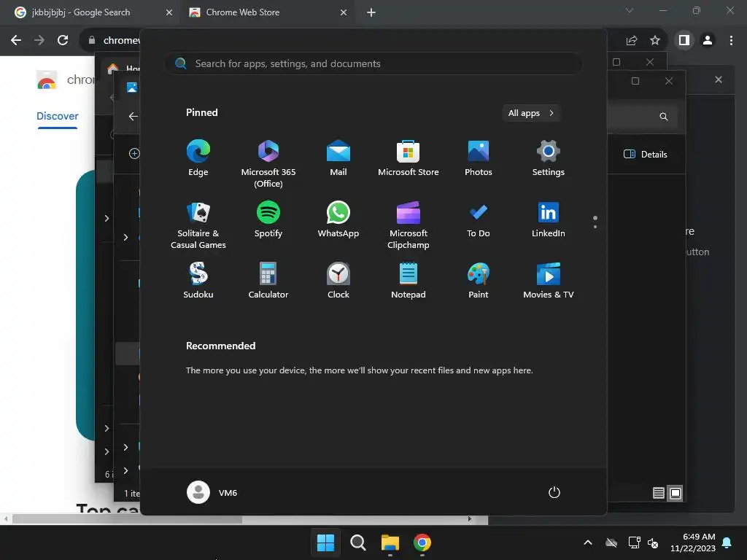Bookmark this page with the star
This screenshot has height=560, width=747.
655,41
